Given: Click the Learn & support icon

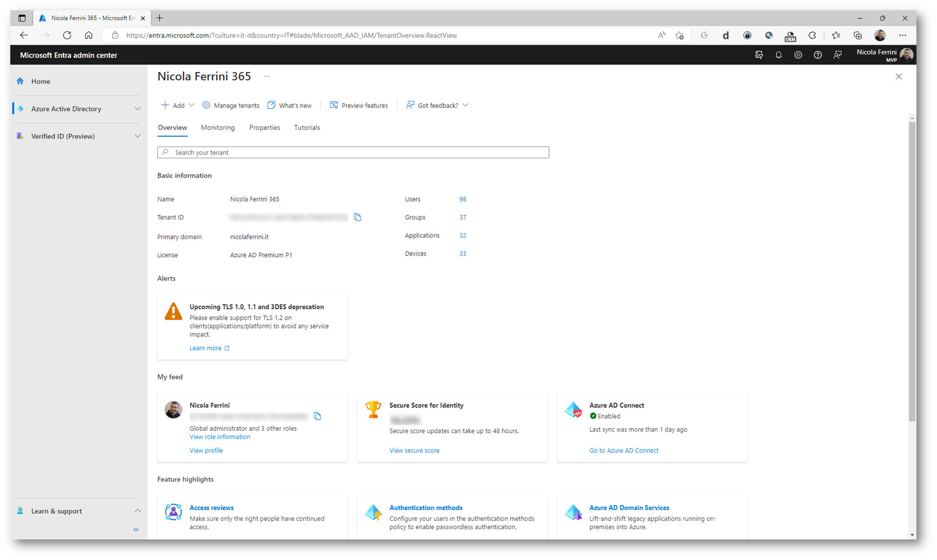Looking at the screenshot, I should pos(21,511).
